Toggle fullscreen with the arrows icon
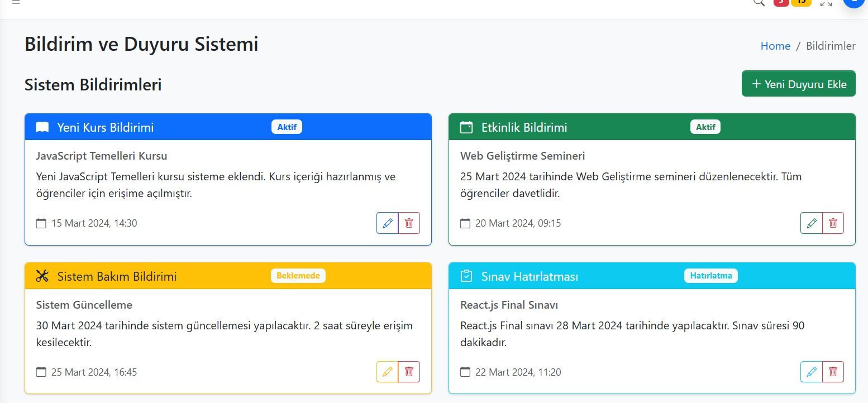Viewport: 868px width, 403px height. click(x=826, y=3)
